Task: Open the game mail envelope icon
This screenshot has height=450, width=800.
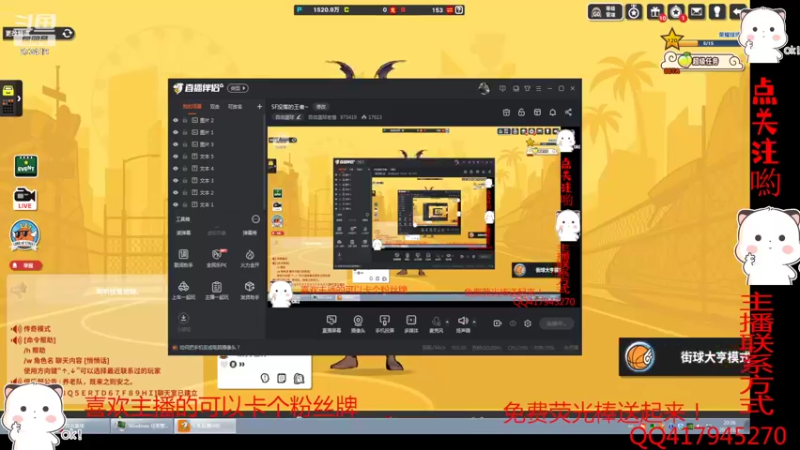Action: [x=696, y=11]
